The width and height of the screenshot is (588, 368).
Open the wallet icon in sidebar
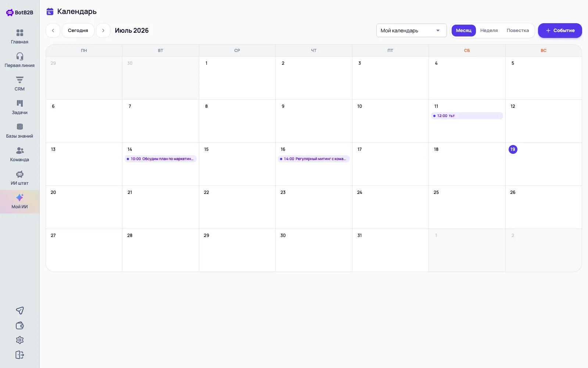20,325
